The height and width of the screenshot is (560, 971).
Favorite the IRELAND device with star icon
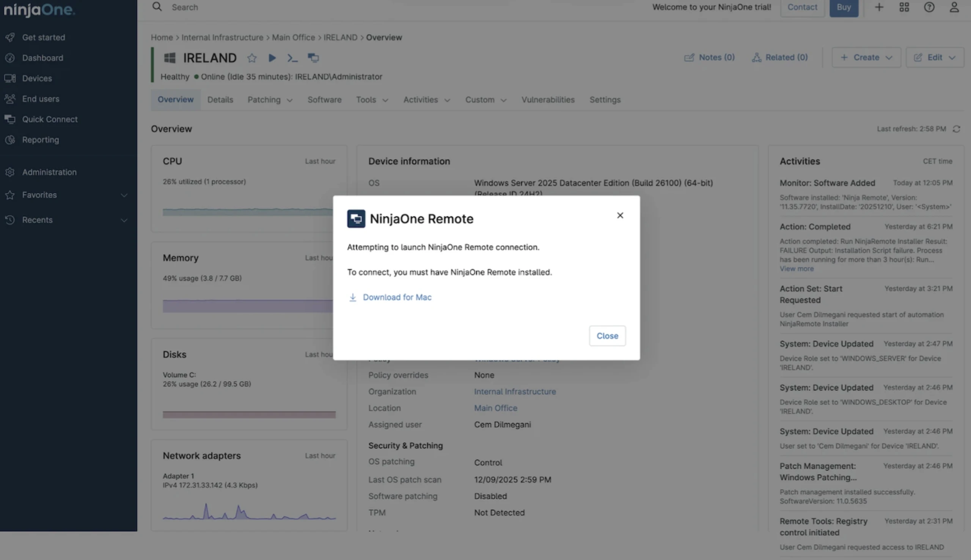(252, 58)
